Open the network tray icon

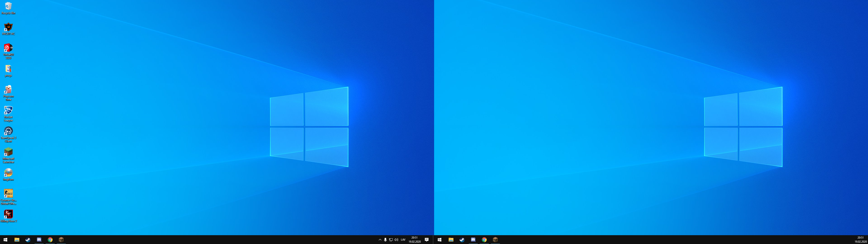coord(391,240)
